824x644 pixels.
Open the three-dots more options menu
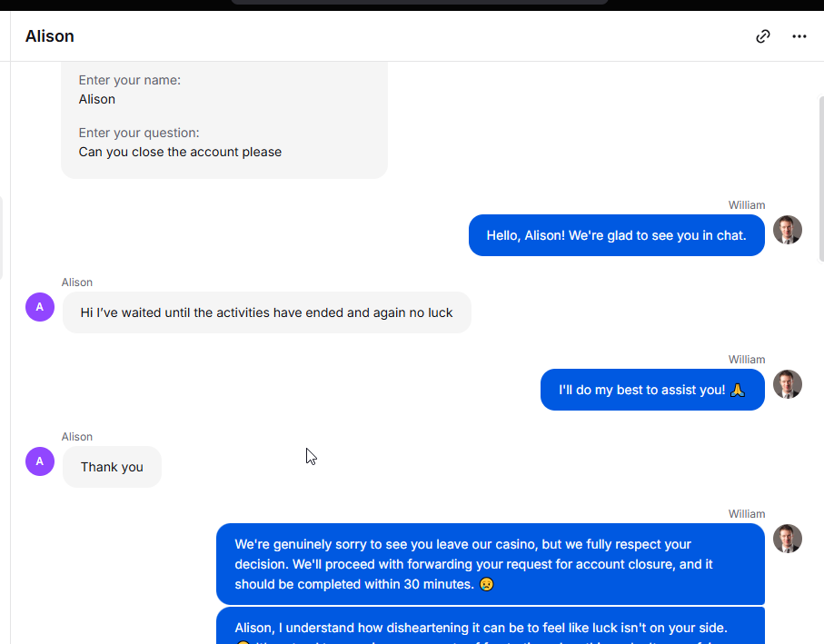click(x=799, y=36)
